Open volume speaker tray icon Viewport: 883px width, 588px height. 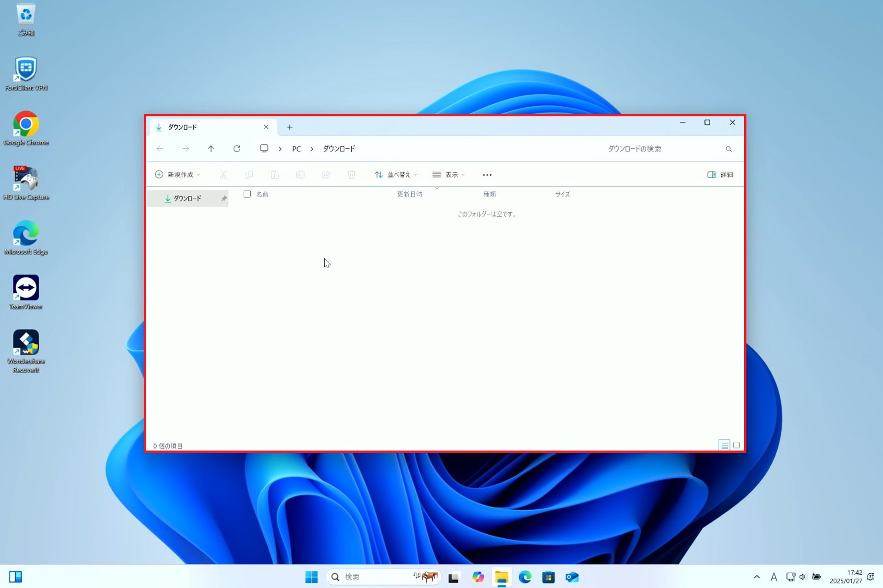pyautogui.click(x=803, y=577)
